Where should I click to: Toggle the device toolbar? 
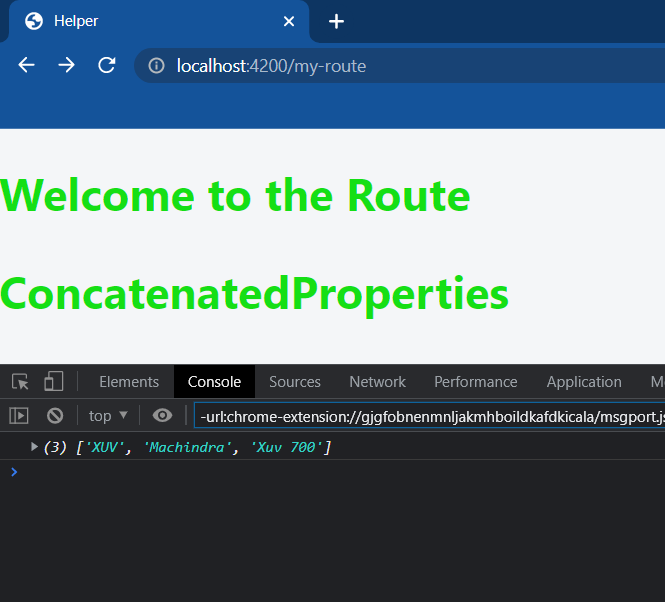pos(53,381)
